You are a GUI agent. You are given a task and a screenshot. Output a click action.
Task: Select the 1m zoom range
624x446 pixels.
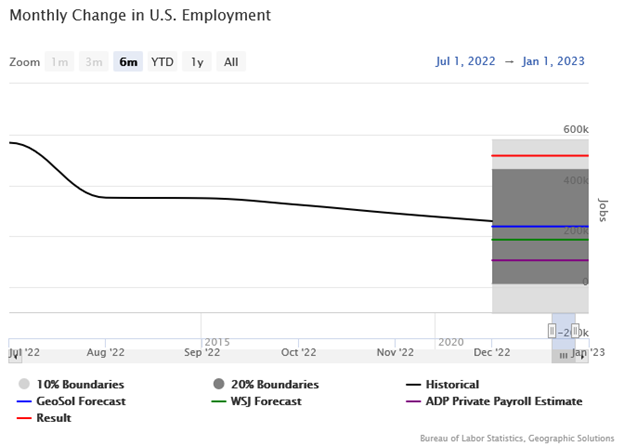coord(60,62)
